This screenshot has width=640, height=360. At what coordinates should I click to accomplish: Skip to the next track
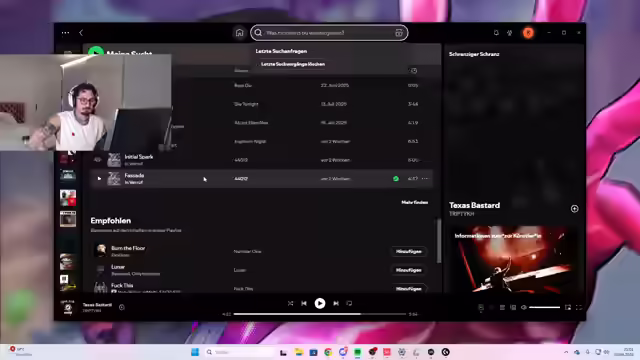tap(336, 303)
